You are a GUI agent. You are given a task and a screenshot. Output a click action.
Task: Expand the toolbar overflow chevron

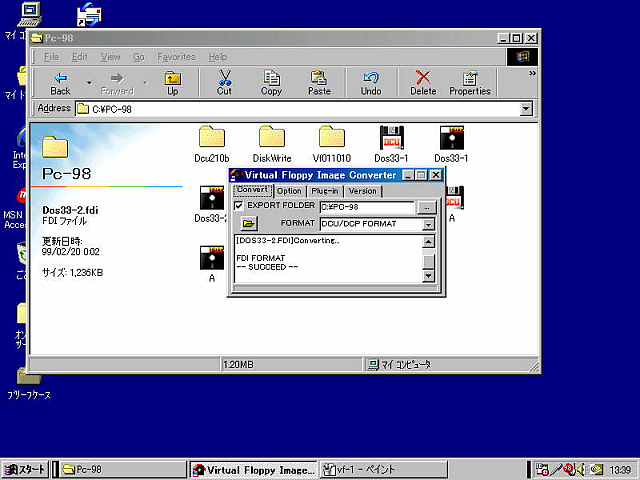pyautogui.click(x=532, y=73)
